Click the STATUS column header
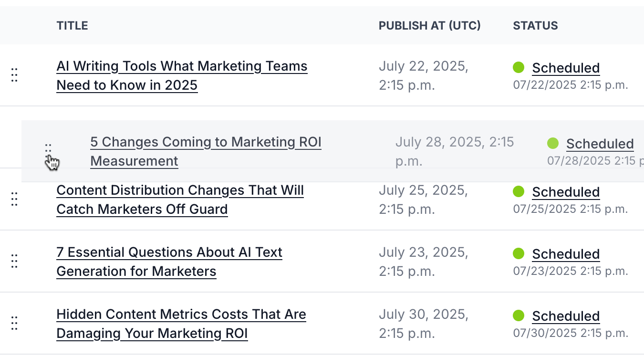This screenshot has width=644, height=357. tap(535, 26)
